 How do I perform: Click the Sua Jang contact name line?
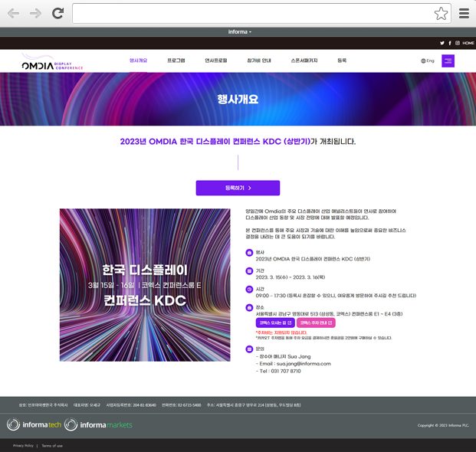(x=284, y=356)
